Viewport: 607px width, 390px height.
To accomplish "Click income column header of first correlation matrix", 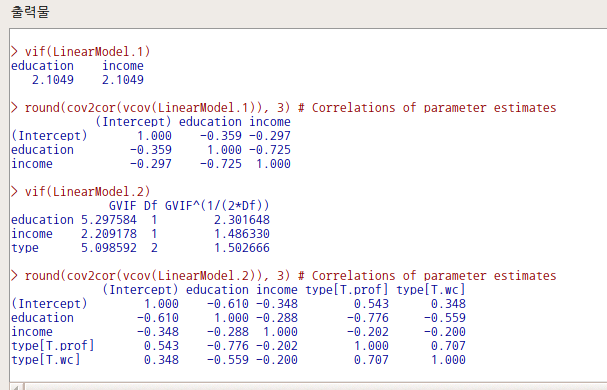I will [270, 122].
